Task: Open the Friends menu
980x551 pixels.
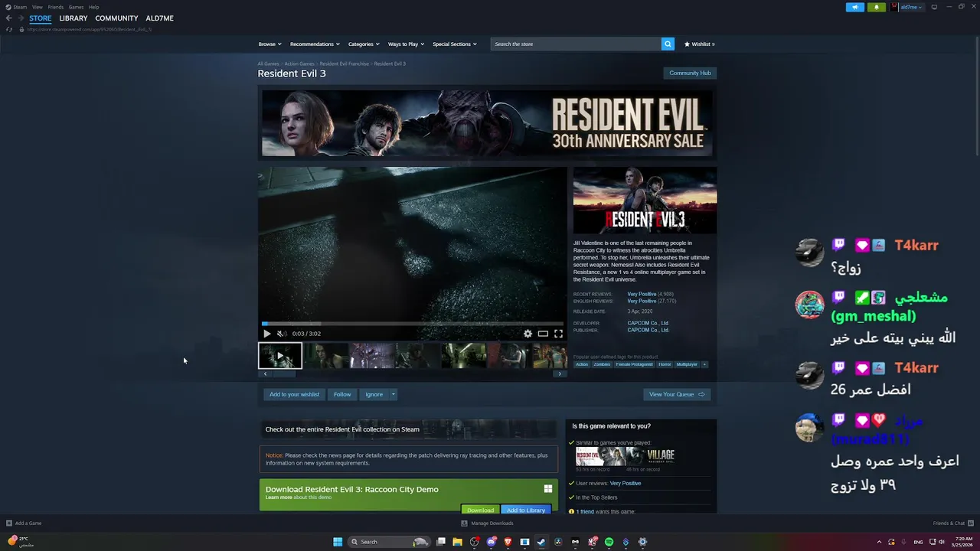Action: tap(56, 7)
